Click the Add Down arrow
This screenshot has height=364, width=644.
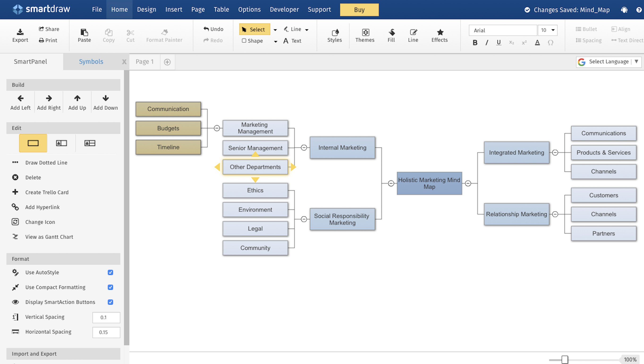point(105,98)
